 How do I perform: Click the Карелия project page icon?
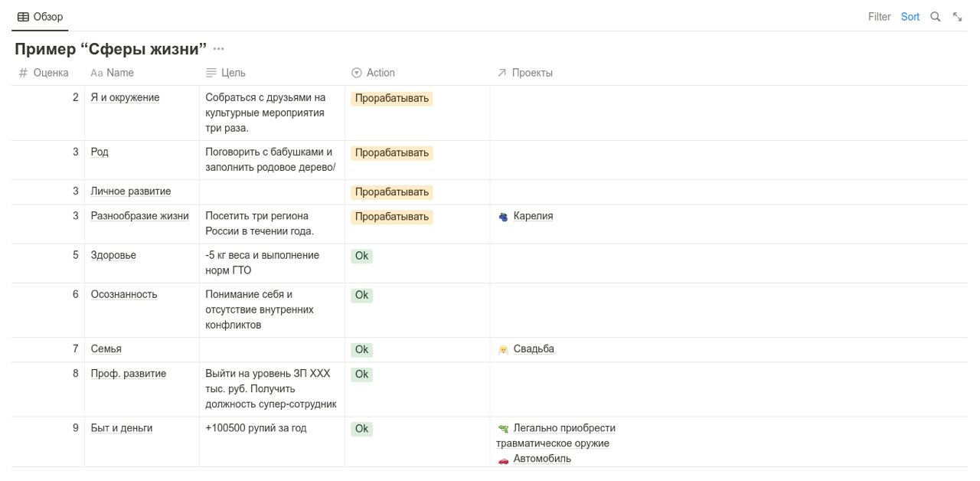(503, 217)
